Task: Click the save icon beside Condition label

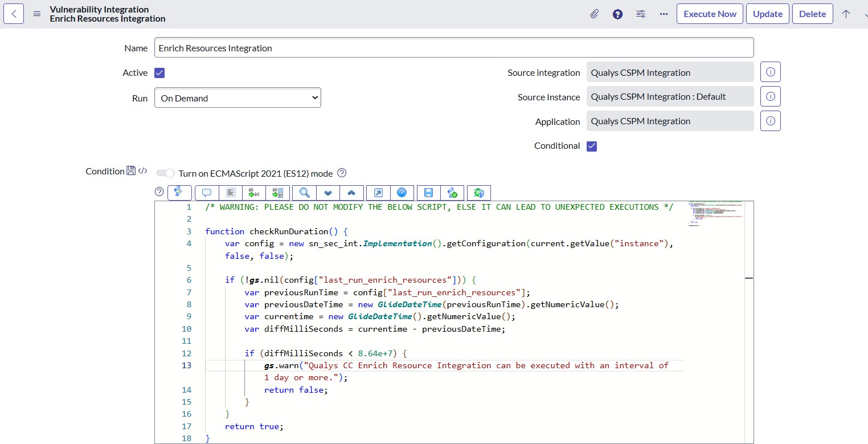Action: [131, 170]
